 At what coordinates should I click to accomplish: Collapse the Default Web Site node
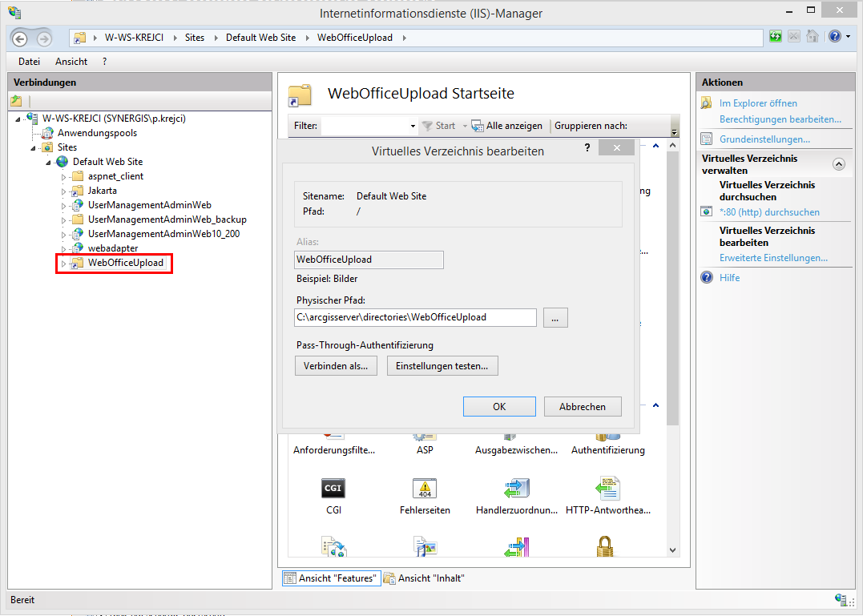tap(49, 162)
